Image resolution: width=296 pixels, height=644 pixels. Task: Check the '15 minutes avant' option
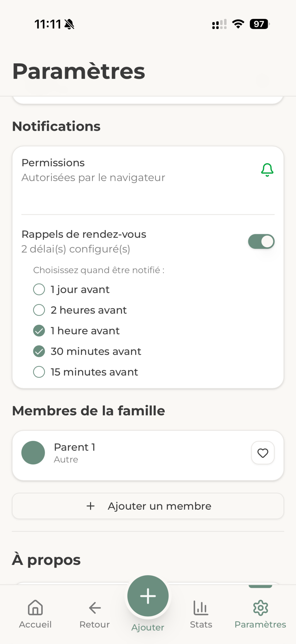[39, 372]
